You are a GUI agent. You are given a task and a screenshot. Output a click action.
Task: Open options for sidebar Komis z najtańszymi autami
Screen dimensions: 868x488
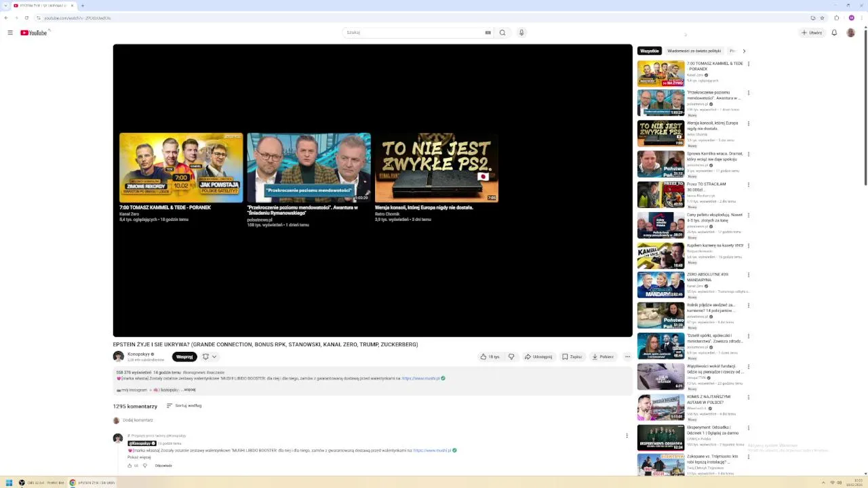point(749,397)
